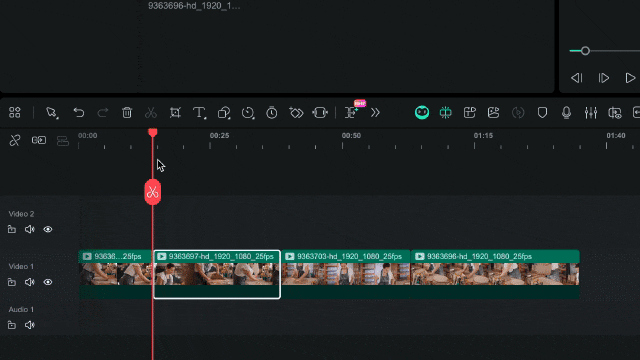
Task: Select the 9363697-hd_1920_1080_25fps clip
Action: 217,273
